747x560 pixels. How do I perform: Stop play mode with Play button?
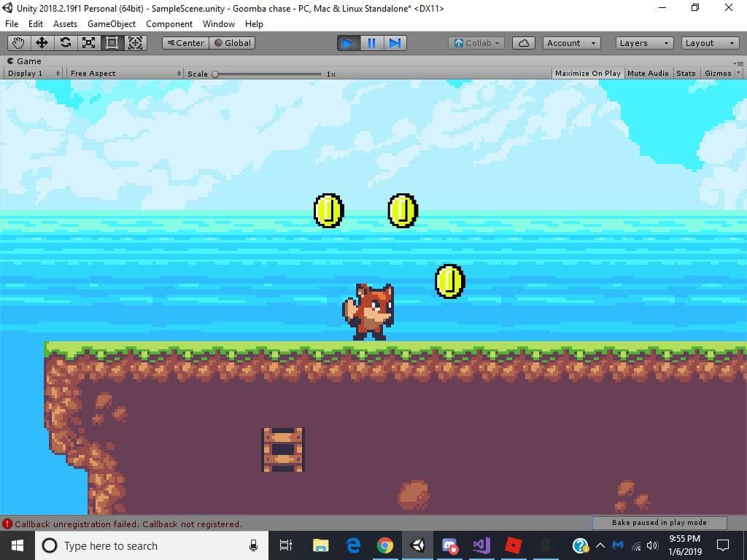348,43
